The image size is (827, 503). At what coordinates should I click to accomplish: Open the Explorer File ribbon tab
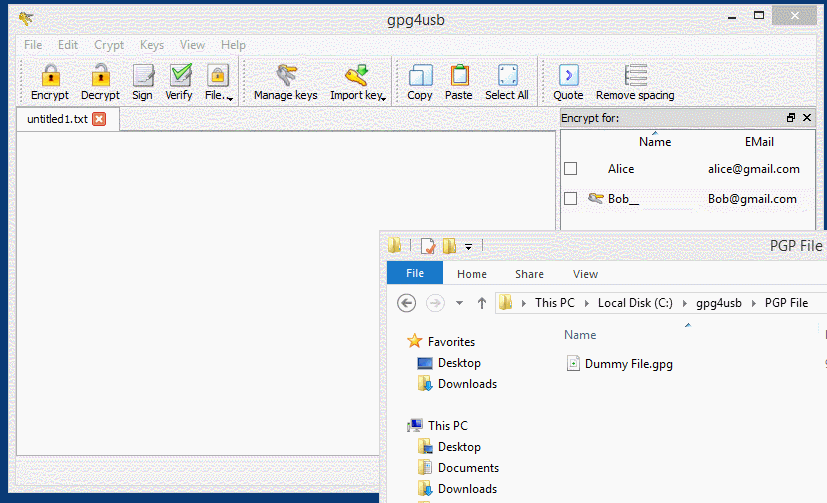[x=415, y=273]
